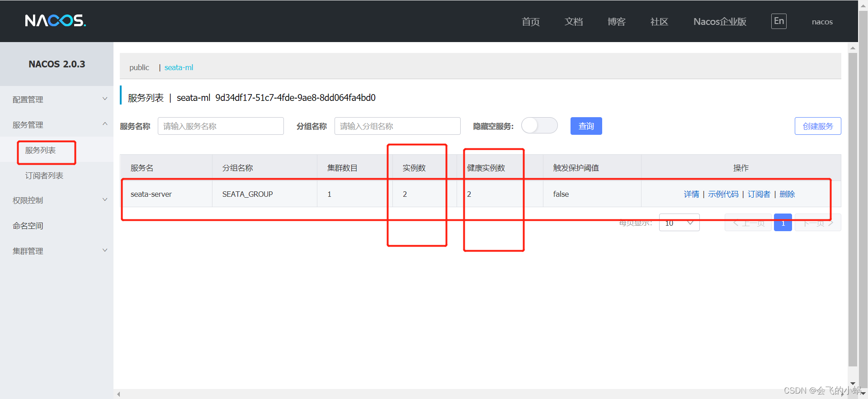Open the 首页 nav link
The image size is (868, 399).
(x=530, y=22)
